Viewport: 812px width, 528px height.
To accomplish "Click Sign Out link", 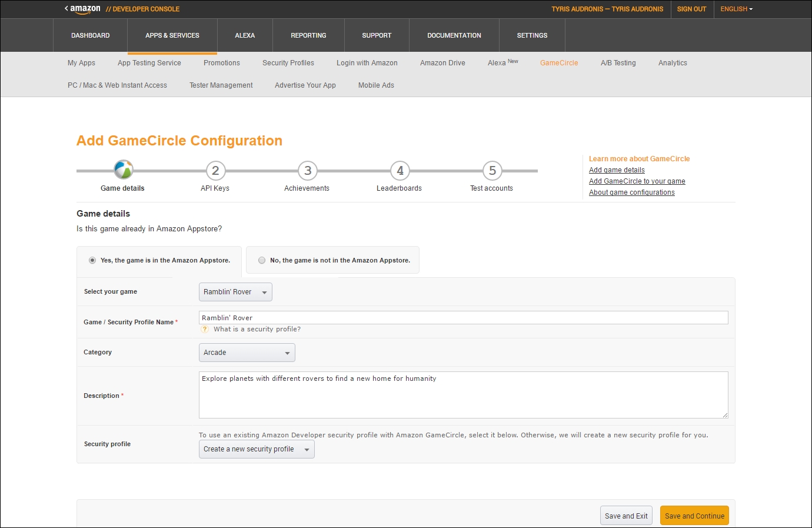I will pos(691,9).
